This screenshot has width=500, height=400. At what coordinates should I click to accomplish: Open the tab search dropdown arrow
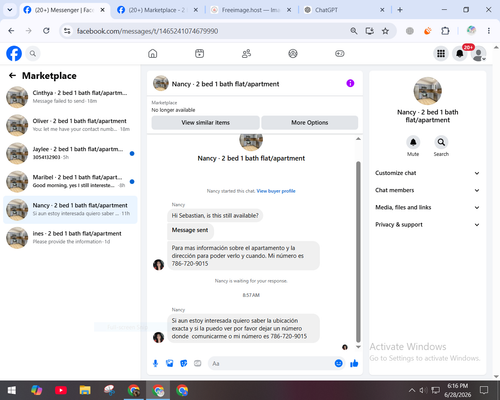pos(10,10)
